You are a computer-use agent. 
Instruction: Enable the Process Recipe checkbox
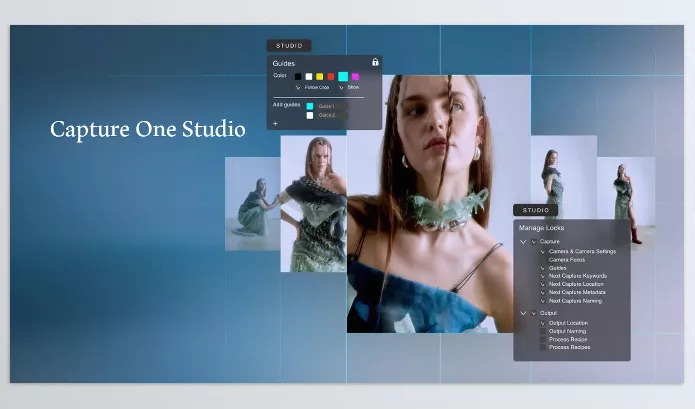[x=543, y=339]
